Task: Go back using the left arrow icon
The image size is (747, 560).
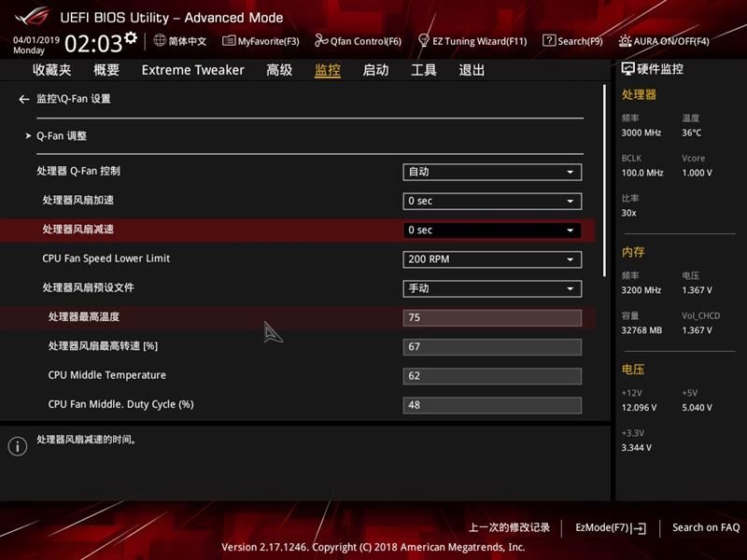Action: coord(24,99)
